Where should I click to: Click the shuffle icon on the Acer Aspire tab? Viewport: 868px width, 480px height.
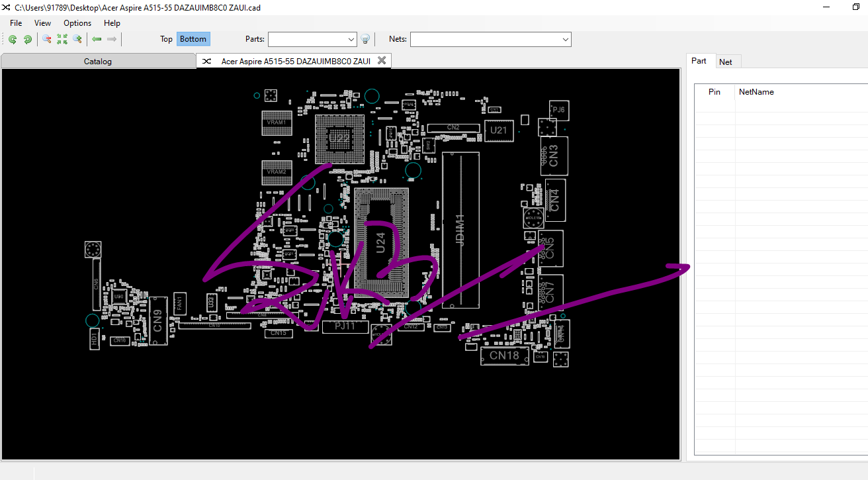pyautogui.click(x=206, y=62)
